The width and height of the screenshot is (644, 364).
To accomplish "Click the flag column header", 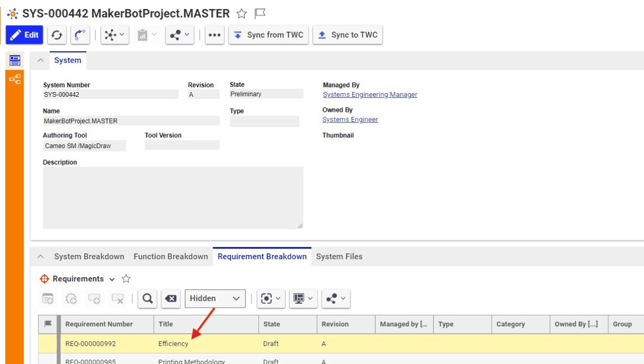I will point(47,324).
